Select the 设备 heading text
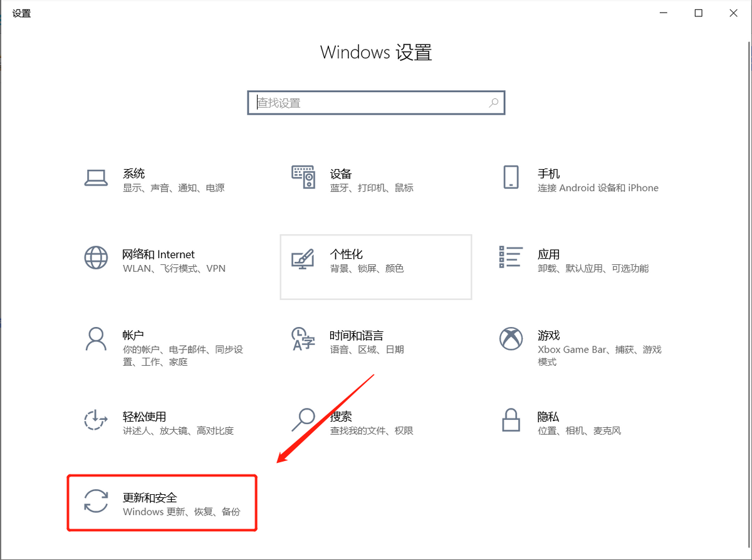 341,174
